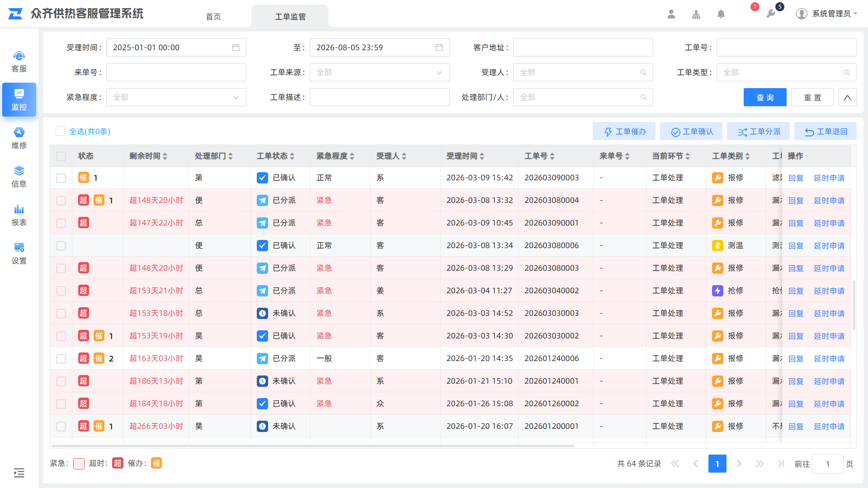Click the 查询 button
Viewport: 868px width, 488px height.
765,97
